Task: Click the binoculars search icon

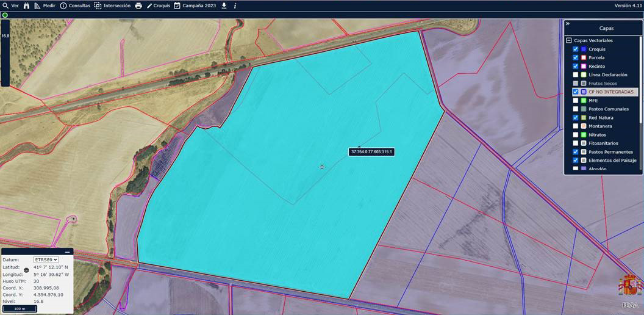Action: pos(26,5)
